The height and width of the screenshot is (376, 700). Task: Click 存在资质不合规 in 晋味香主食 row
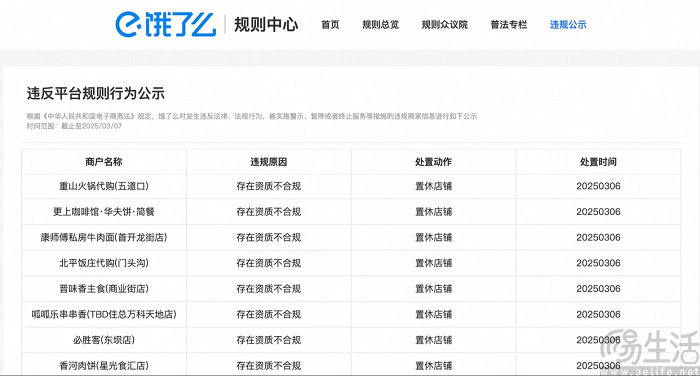268,288
